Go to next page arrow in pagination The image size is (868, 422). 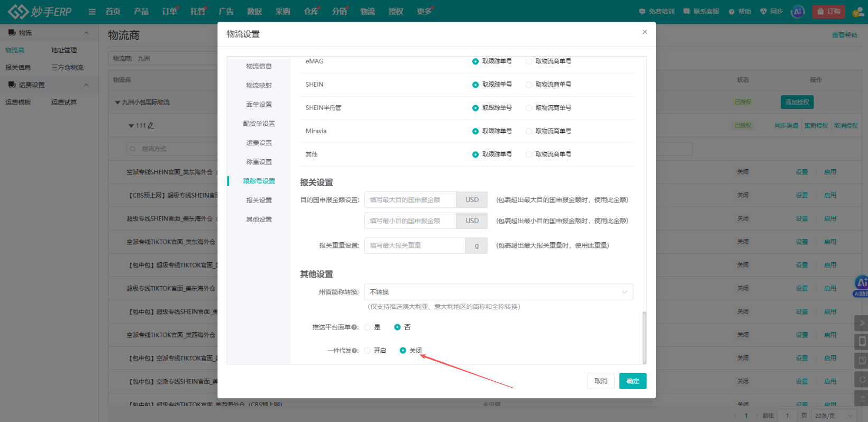pos(757,416)
